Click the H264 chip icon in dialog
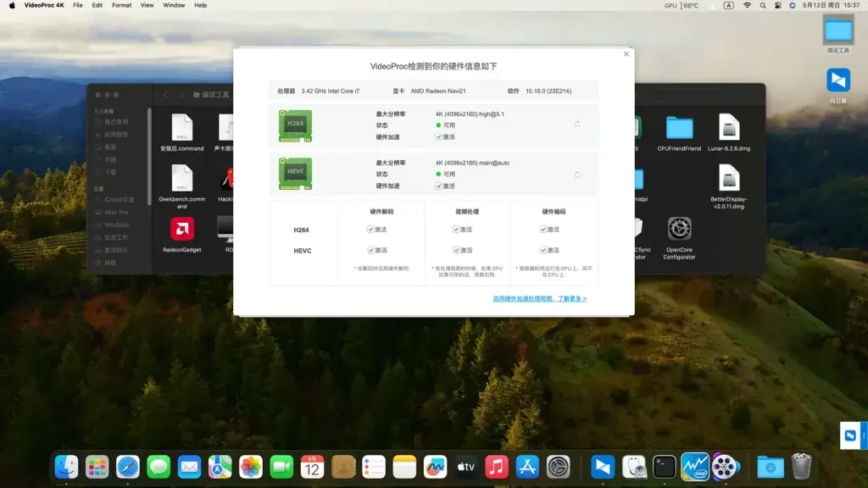 click(x=295, y=125)
